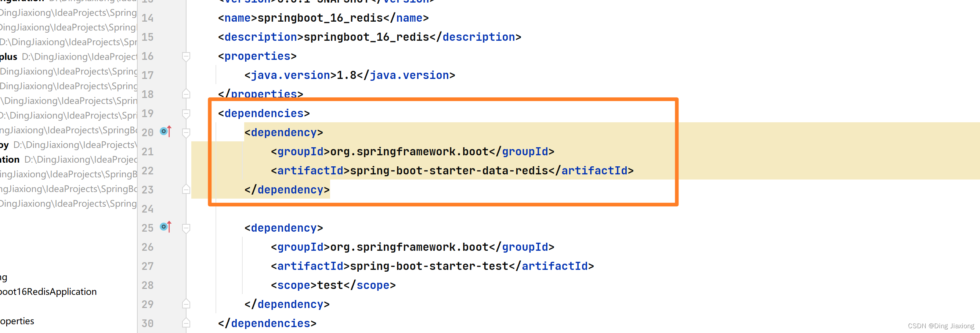Click the gutter marker icon on line 20

pos(166,131)
